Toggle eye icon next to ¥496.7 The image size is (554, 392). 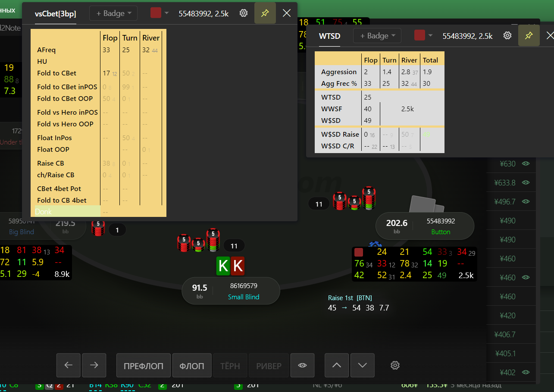[526, 201]
